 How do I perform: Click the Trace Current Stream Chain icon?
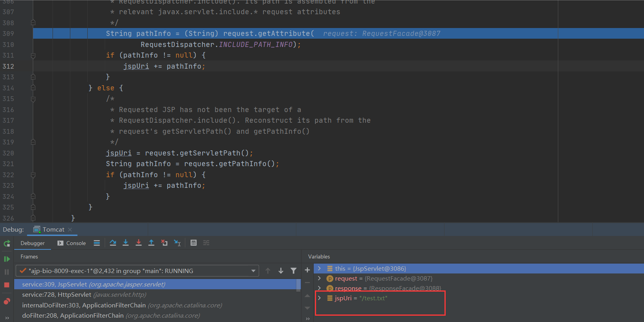click(x=206, y=243)
